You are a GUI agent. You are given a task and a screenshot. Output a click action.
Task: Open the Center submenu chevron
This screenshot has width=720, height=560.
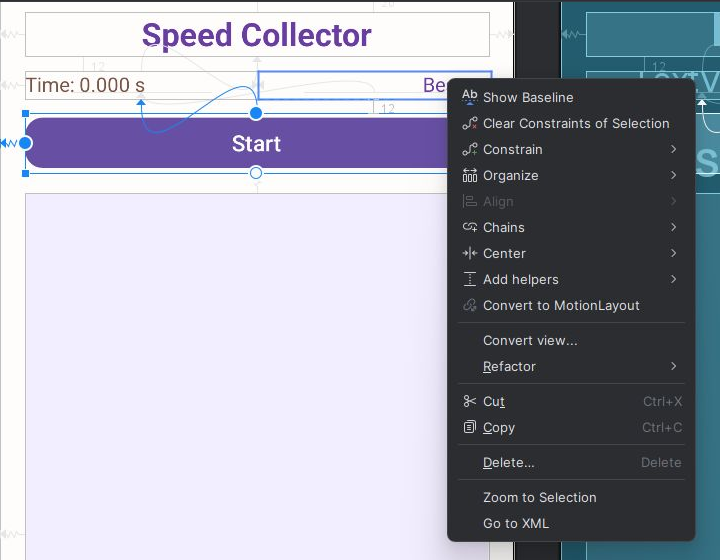coord(673,253)
